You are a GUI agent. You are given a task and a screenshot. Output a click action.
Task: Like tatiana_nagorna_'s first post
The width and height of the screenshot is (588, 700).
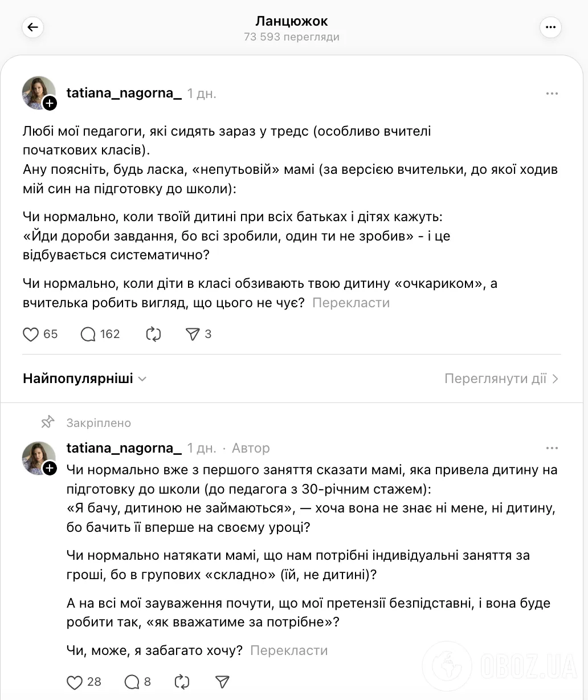pos(31,334)
